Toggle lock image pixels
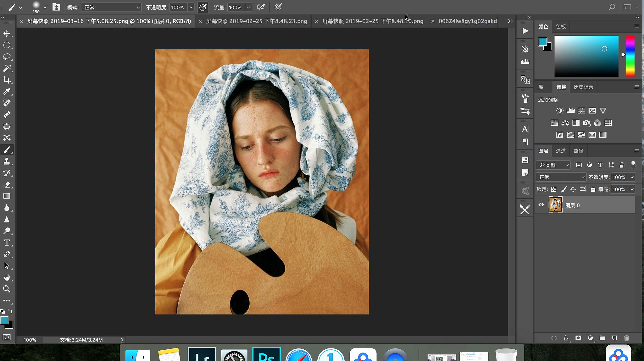644x361 pixels. point(563,189)
